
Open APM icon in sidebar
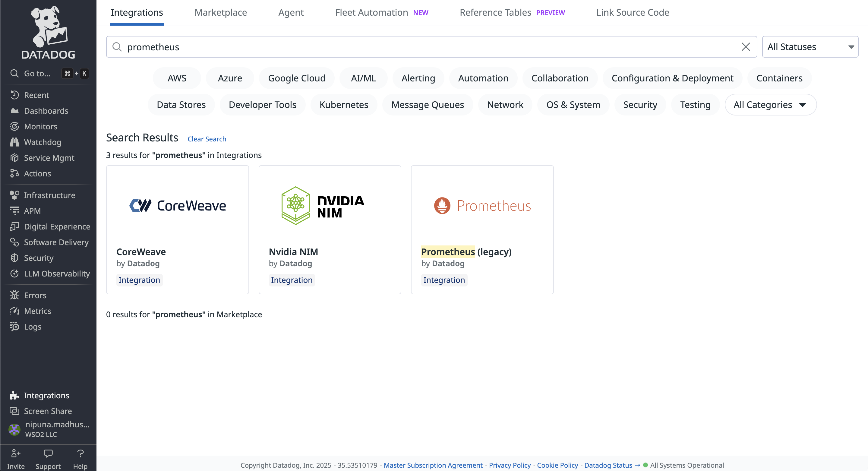click(x=14, y=211)
